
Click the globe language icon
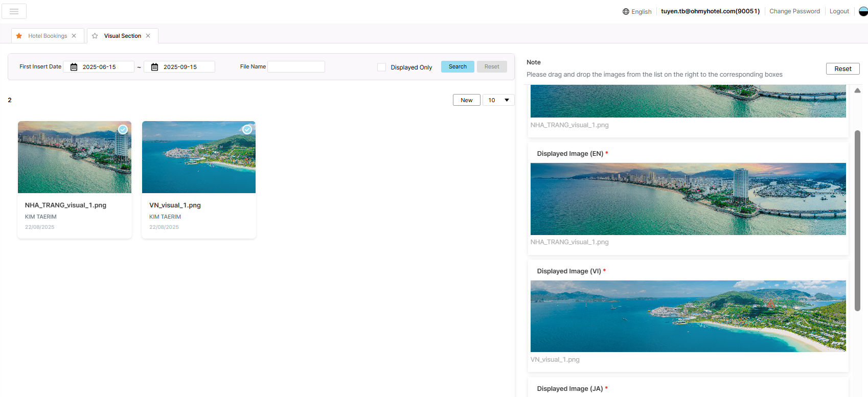point(626,12)
